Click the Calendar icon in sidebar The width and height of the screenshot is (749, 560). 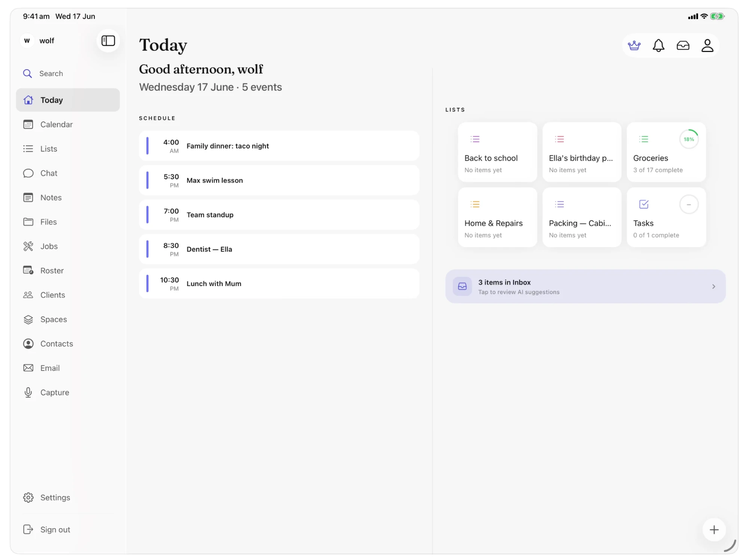[28, 124]
